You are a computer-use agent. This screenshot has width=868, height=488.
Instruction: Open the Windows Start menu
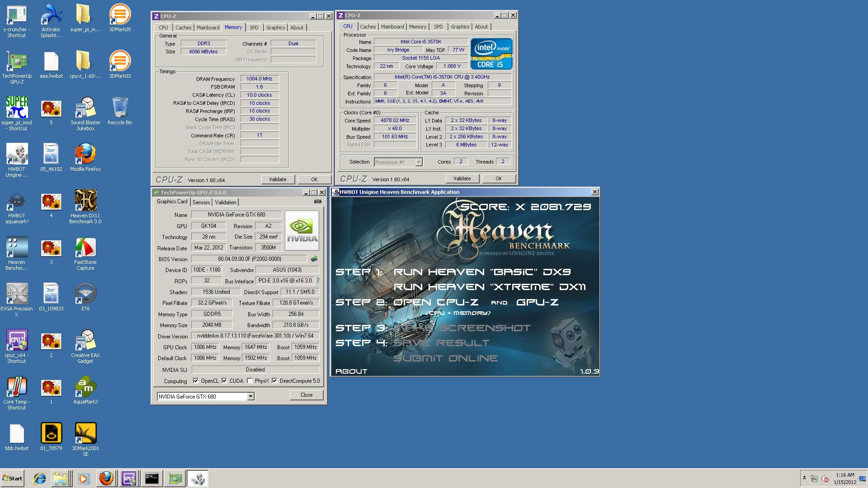point(12,479)
